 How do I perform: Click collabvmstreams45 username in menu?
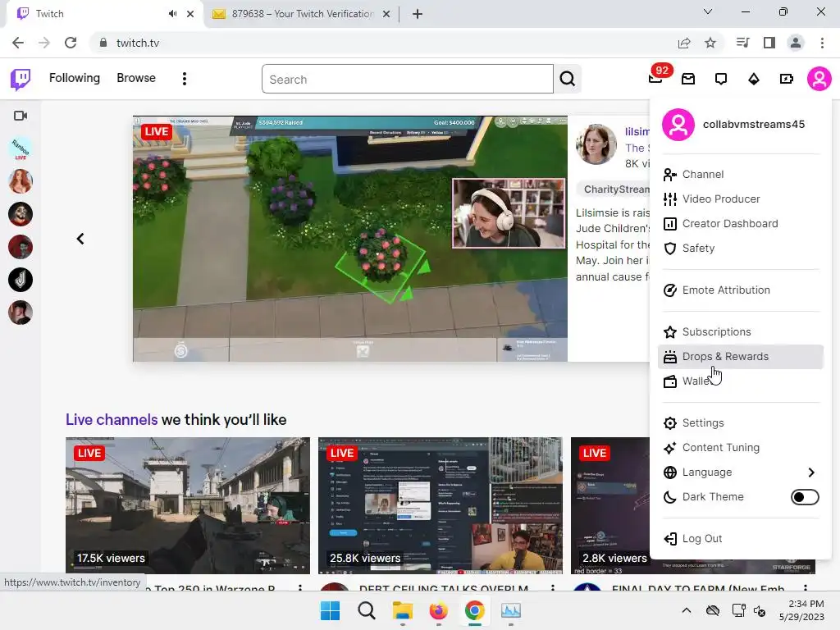click(x=753, y=125)
